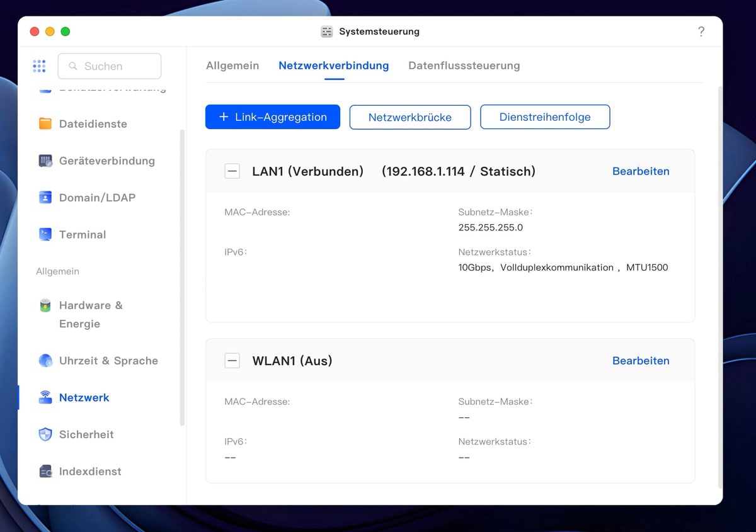The height and width of the screenshot is (532, 756).
Task: Click the Sicherheit shield icon
Action: click(x=45, y=434)
